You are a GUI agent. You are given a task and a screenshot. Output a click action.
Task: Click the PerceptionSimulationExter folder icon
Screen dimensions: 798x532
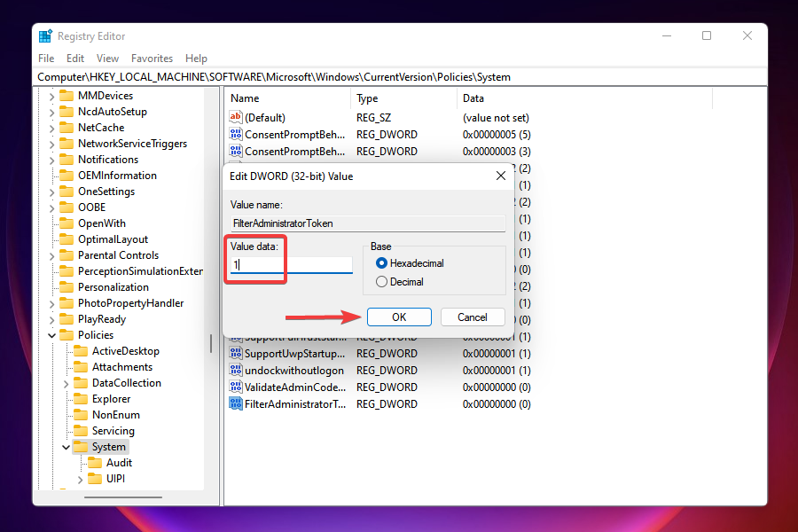[x=66, y=270]
